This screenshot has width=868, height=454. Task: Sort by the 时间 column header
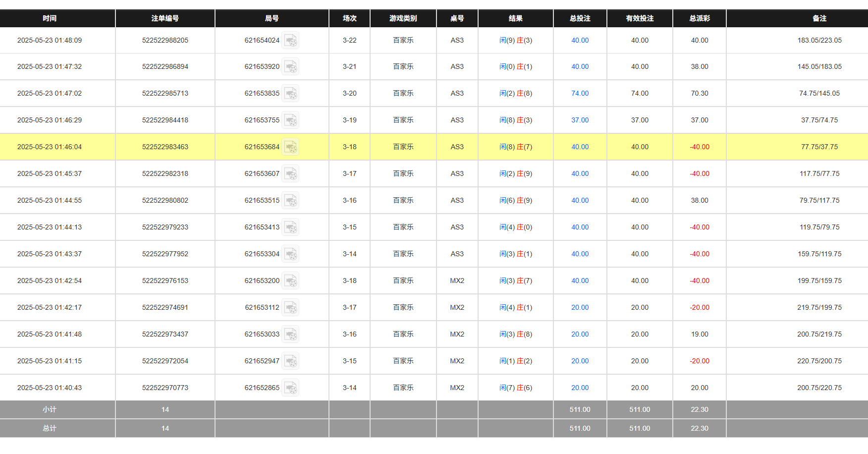(50, 18)
